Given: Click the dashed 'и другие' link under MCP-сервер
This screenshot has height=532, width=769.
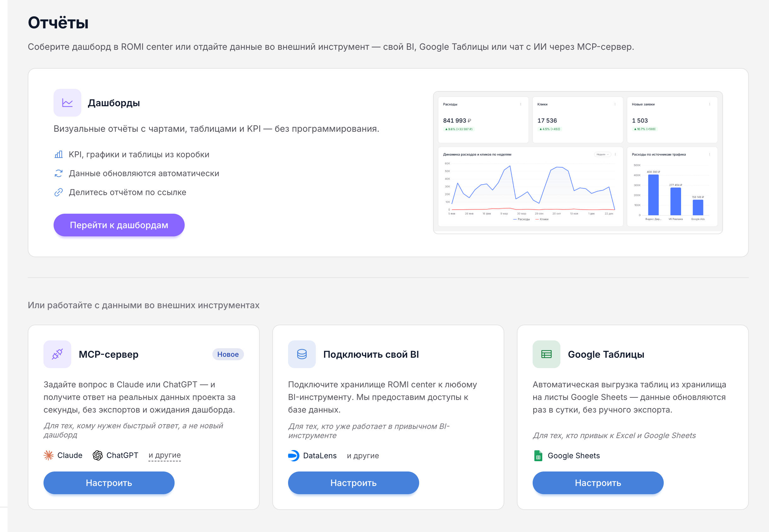Looking at the screenshot, I should (x=165, y=455).
